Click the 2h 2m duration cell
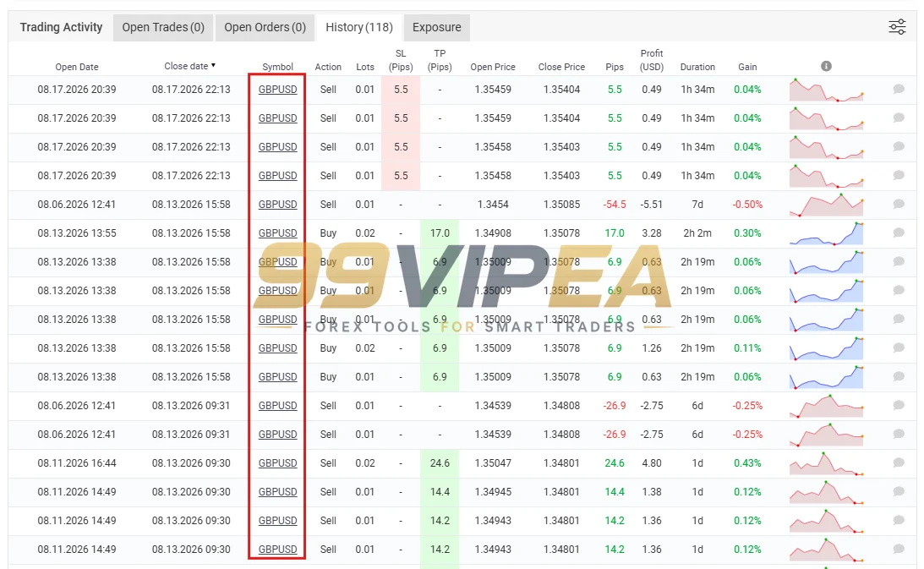Image resolution: width=924 pixels, height=569 pixels. pyautogui.click(x=697, y=233)
